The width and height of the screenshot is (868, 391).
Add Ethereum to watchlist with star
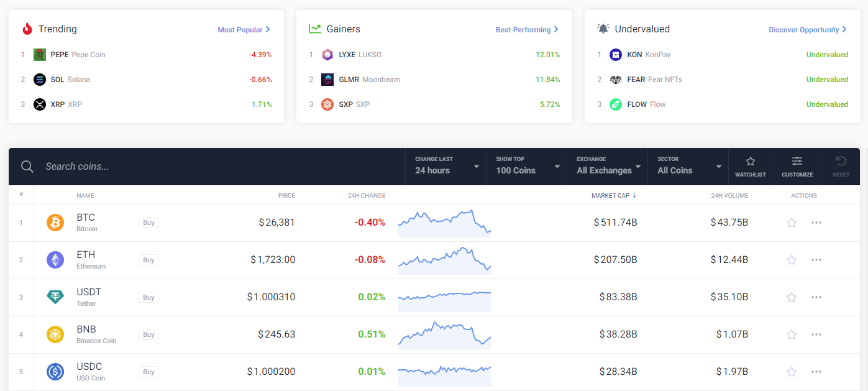point(792,260)
